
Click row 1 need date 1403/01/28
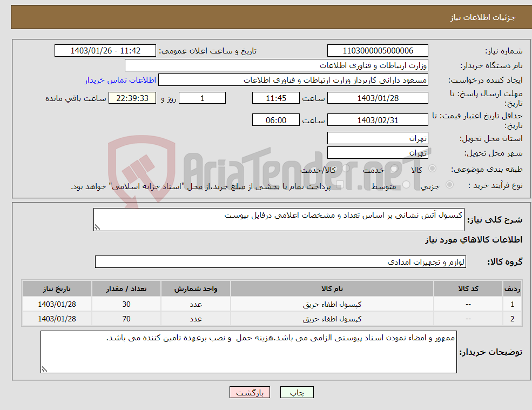57,305
